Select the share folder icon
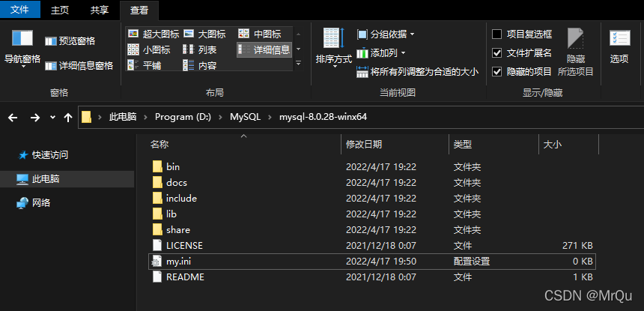Image resolution: width=644 pixels, height=311 pixels. point(157,229)
